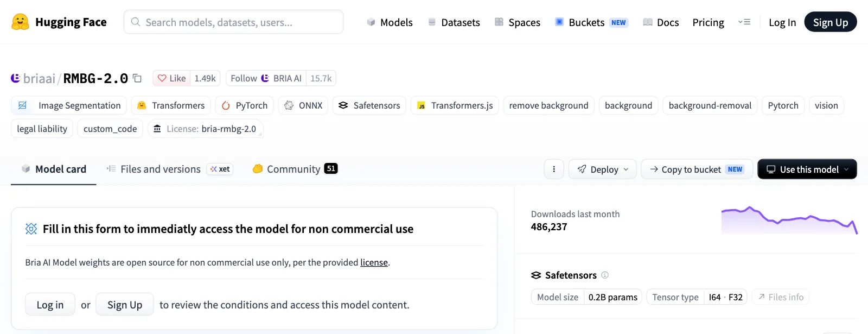
Task: Click the follower count 15.7k
Action: 321,78
